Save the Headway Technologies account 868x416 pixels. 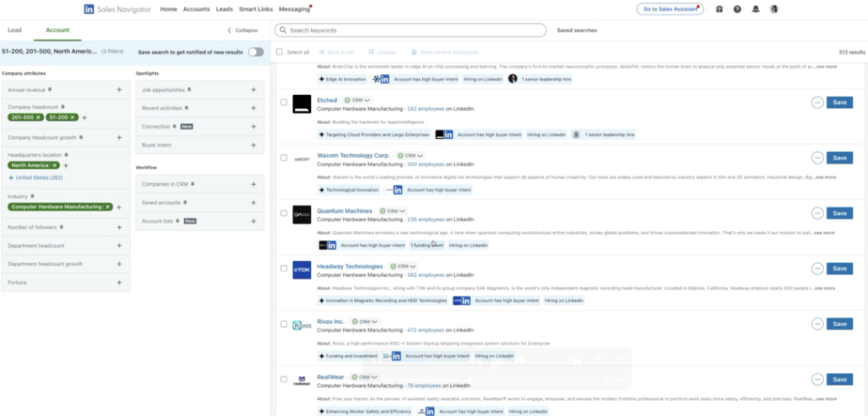pos(839,269)
